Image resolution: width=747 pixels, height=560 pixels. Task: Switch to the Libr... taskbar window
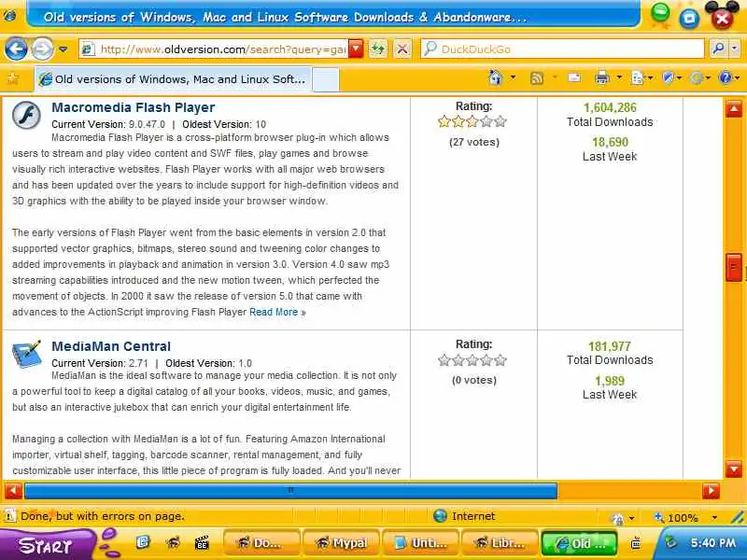pyautogui.click(x=500, y=543)
